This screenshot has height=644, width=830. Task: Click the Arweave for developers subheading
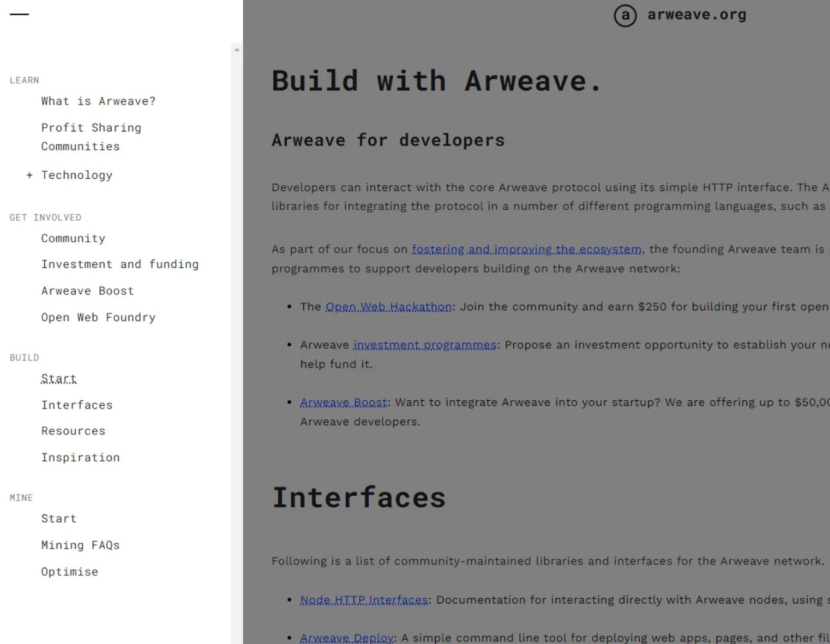388,140
